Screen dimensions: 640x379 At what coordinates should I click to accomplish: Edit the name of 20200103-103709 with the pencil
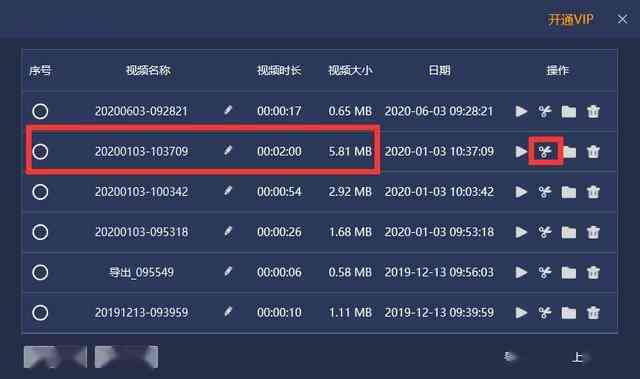tap(228, 151)
